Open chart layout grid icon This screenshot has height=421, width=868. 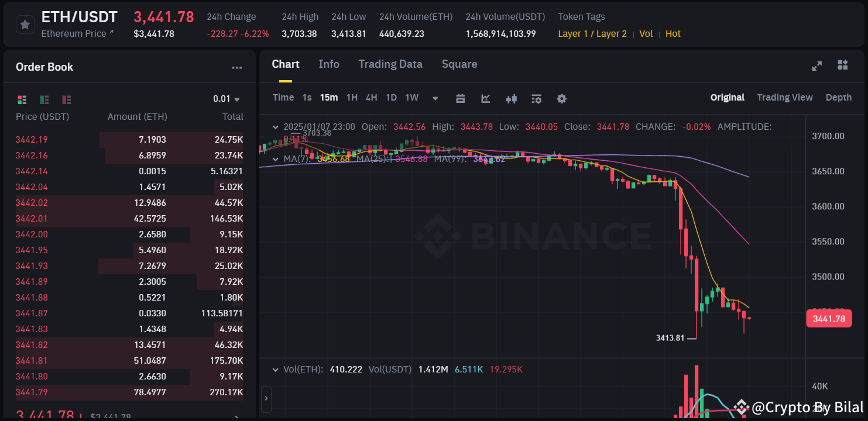click(843, 65)
